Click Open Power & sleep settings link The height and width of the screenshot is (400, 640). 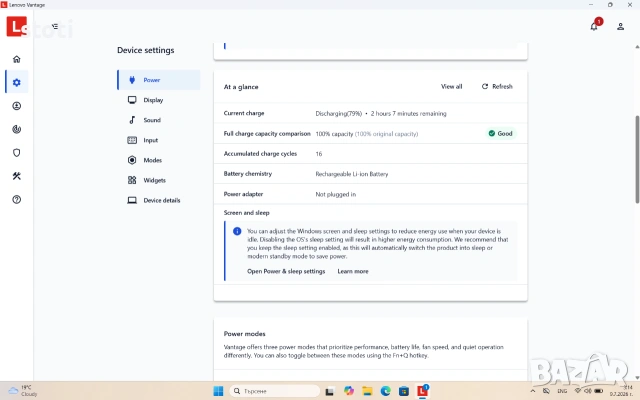[x=286, y=271]
